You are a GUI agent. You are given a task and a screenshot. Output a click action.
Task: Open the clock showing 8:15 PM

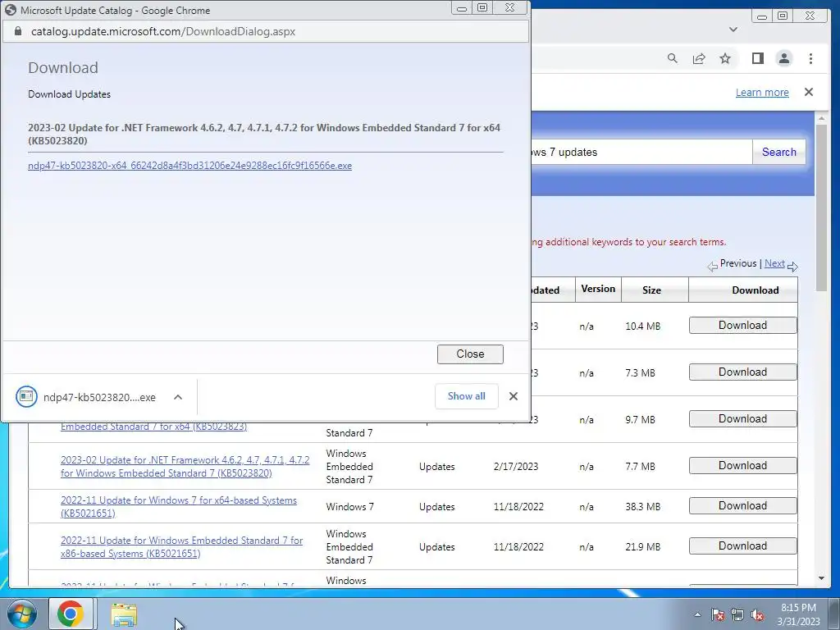coord(798,614)
